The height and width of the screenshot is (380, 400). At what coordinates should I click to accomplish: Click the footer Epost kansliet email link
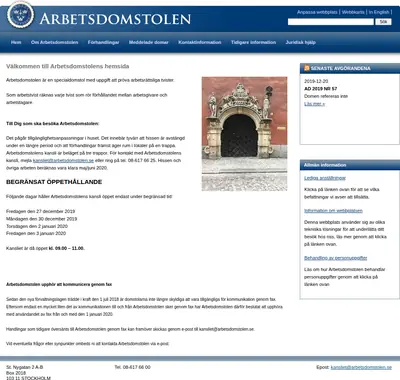click(x=361, y=367)
